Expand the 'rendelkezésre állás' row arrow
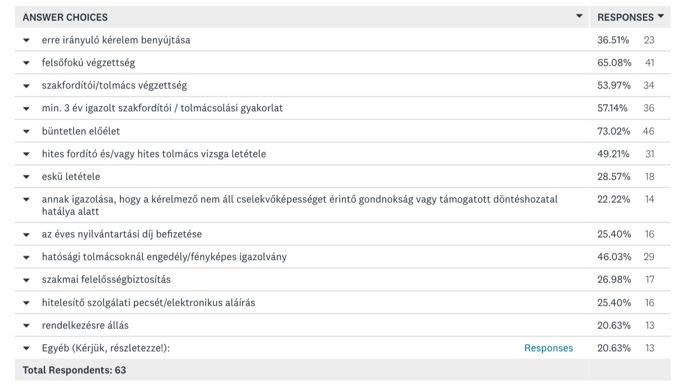 pos(26,325)
